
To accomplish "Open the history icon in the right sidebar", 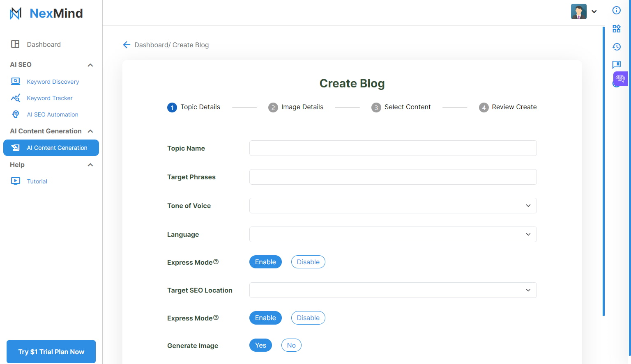I will 616,47.
